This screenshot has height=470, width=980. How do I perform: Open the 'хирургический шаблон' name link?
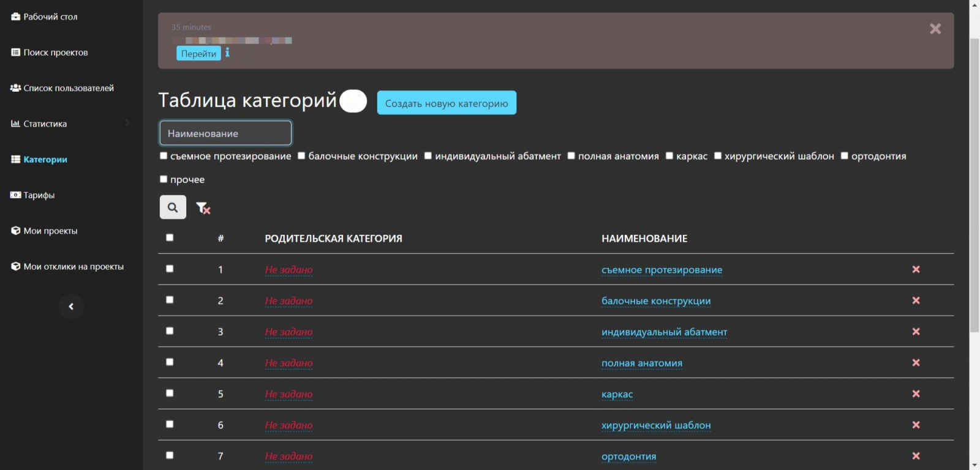(656, 425)
